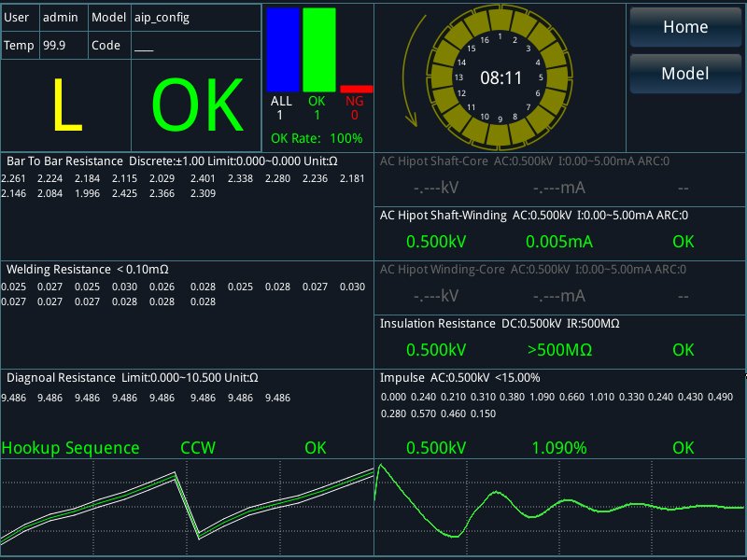Click the Hookup Sequence OK status
This screenshot has height=560, width=747.
point(316,448)
